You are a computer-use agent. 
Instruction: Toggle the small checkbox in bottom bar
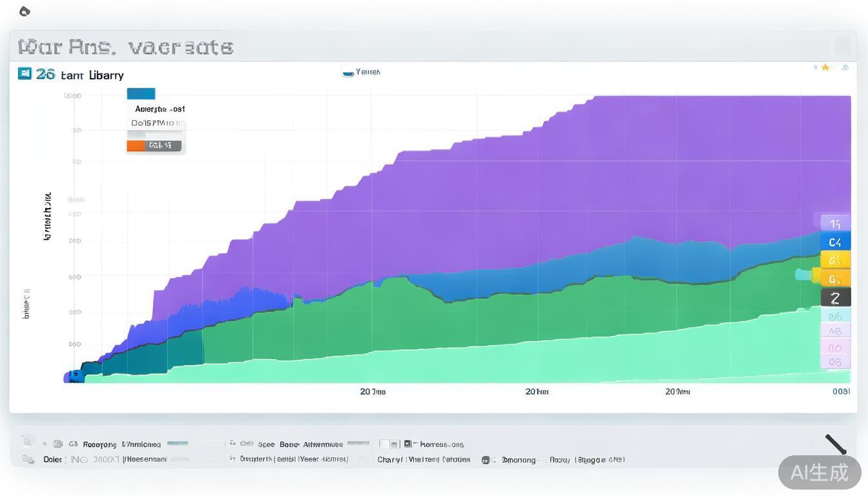pyautogui.click(x=384, y=444)
